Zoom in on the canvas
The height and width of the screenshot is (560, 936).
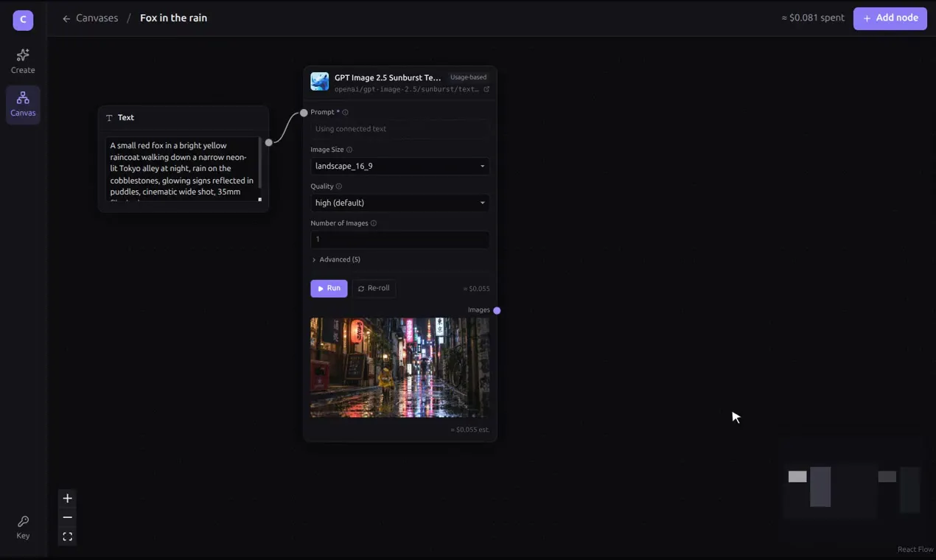coord(67,499)
